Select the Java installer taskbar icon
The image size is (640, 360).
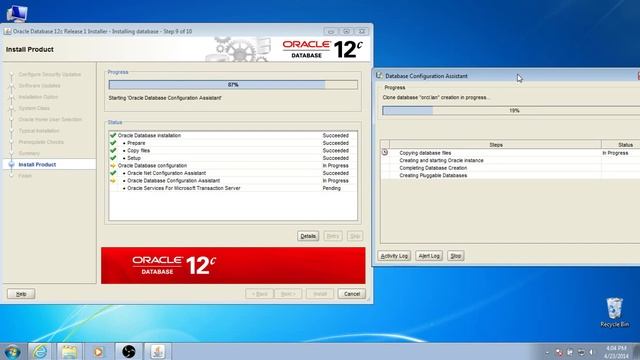pyautogui.click(x=158, y=351)
